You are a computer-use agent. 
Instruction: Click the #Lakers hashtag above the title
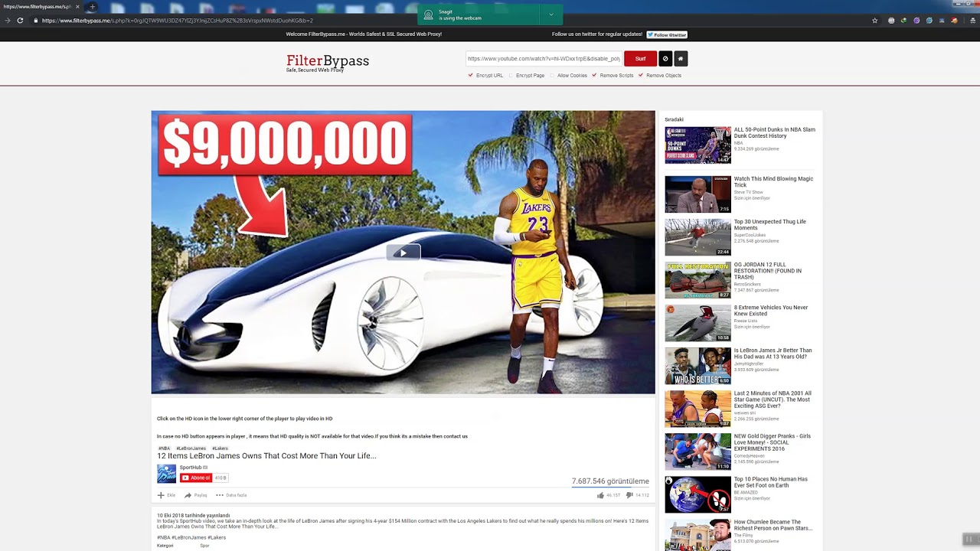[x=220, y=448]
